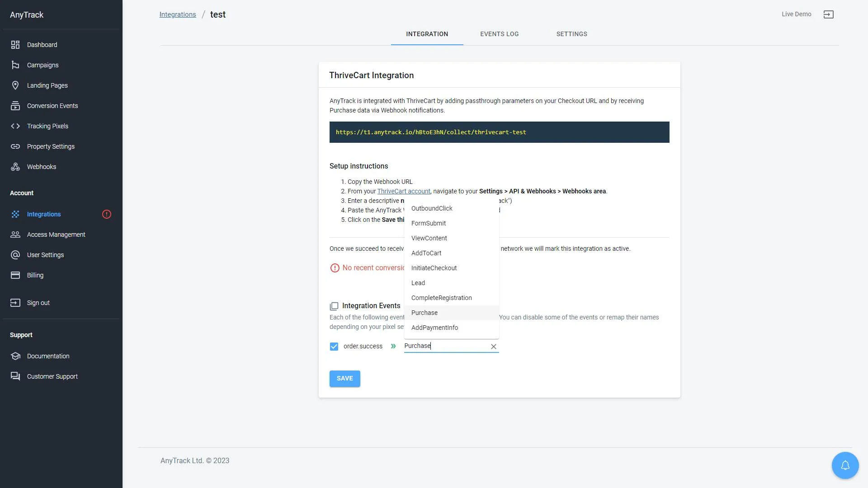Screen dimensions: 868x488
Task: Open notifications bell button
Action: tap(845, 465)
